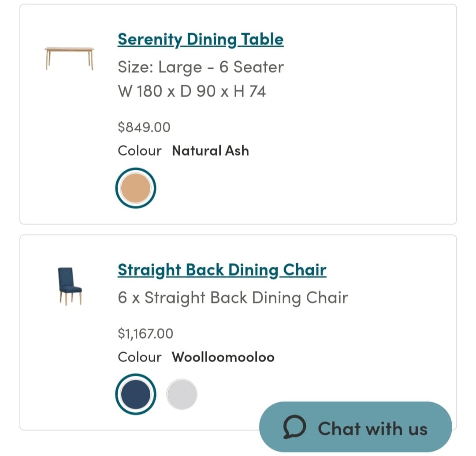Click the $849.00 table price
476x456 pixels.
(x=144, y=127)
